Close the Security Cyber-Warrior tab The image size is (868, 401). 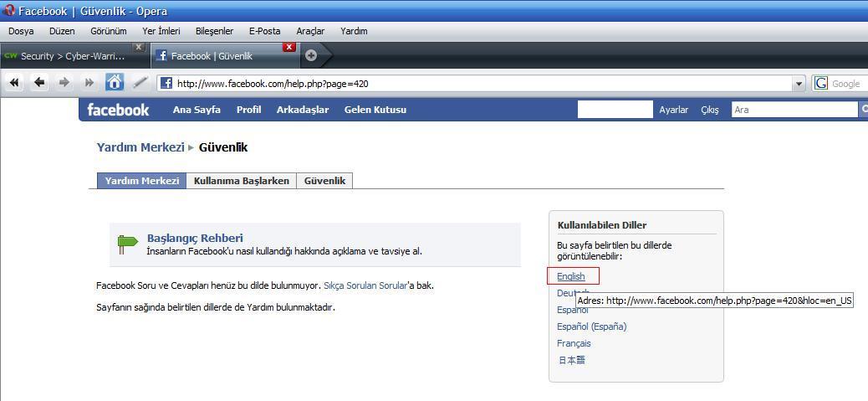pos(139,47)
